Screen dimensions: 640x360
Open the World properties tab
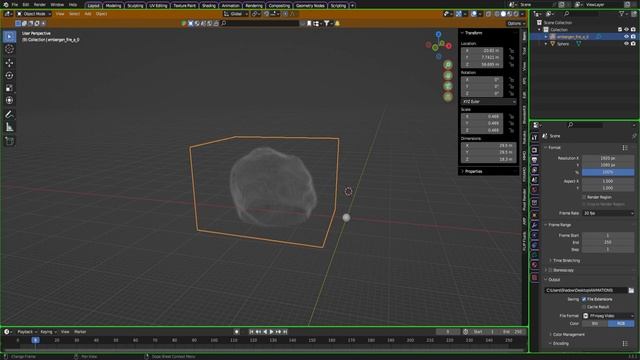click(x=535, y=190)
